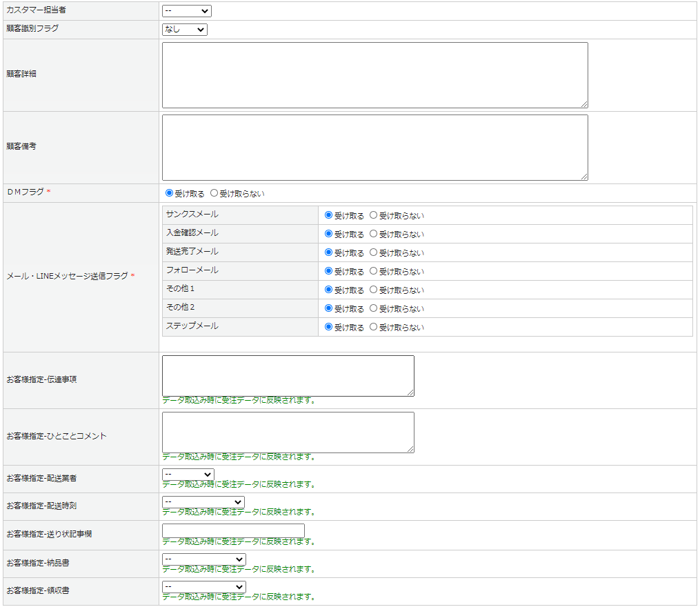Select 受け取る for DMフラグ
The height and width of the screenshot is (607, 700).
tap(170, 194)
